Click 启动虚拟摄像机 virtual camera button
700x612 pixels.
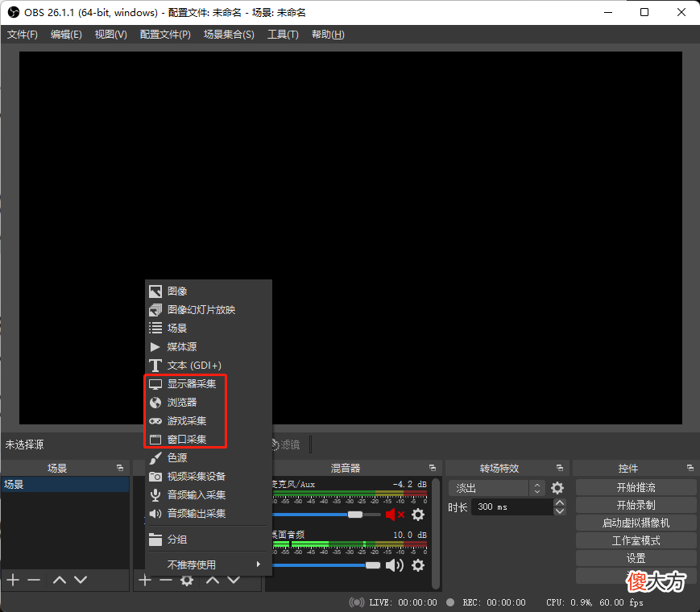coord(636,523)
